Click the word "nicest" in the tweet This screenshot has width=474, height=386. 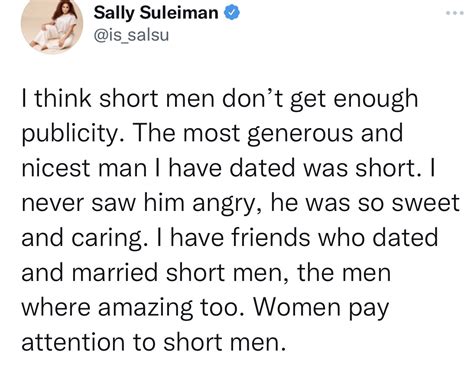point(56,168)
